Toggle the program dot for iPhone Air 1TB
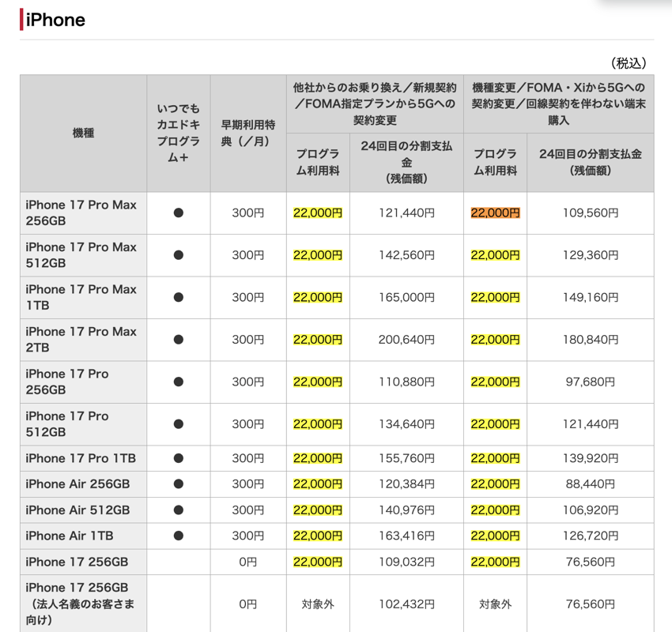Viewport: 672px width, 632px height. (x=178, y=535)
